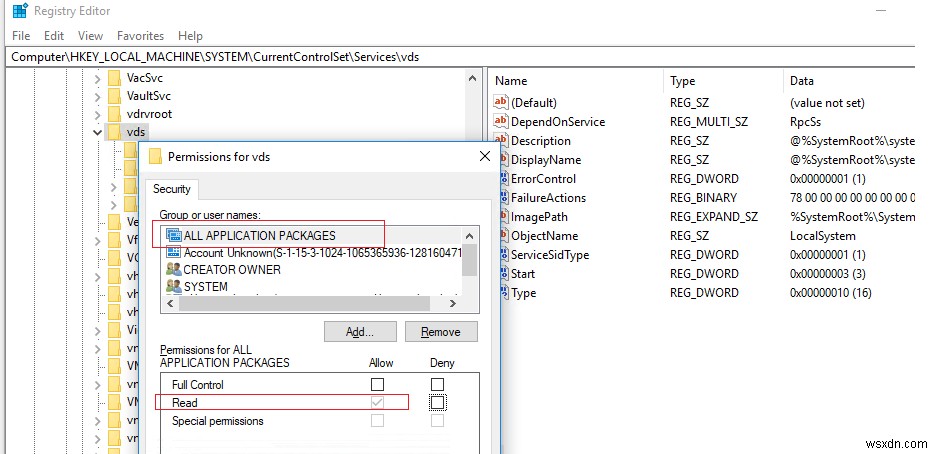This screenshot has width=939, height=454.
Task: Click the group names list scrollbar
Action: point(469,259)
